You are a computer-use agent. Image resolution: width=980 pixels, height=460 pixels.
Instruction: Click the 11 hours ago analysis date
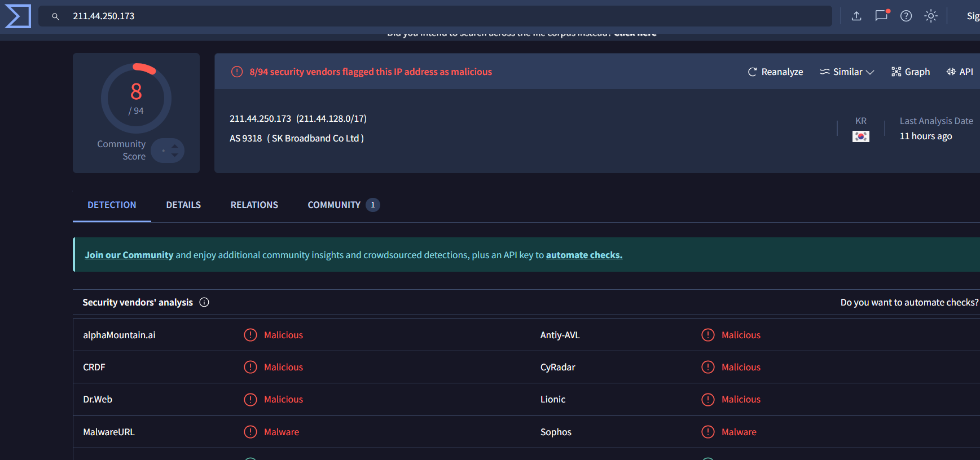926,136
